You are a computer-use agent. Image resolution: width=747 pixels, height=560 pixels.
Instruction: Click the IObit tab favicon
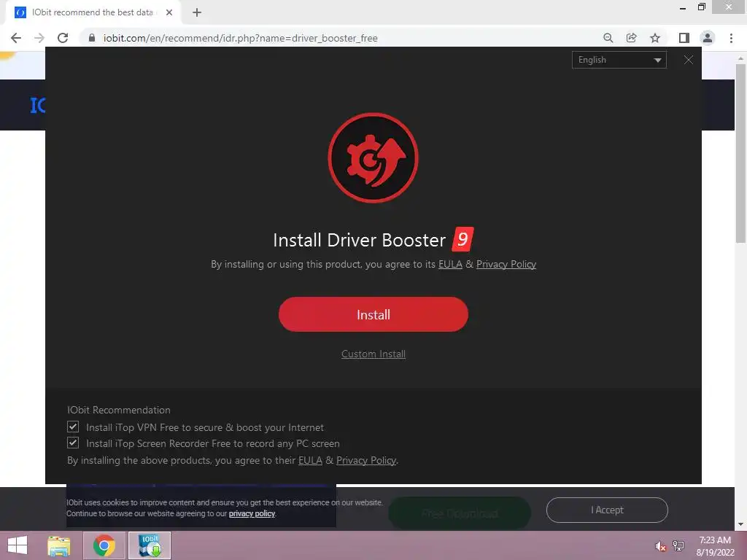tap(20, 12)
